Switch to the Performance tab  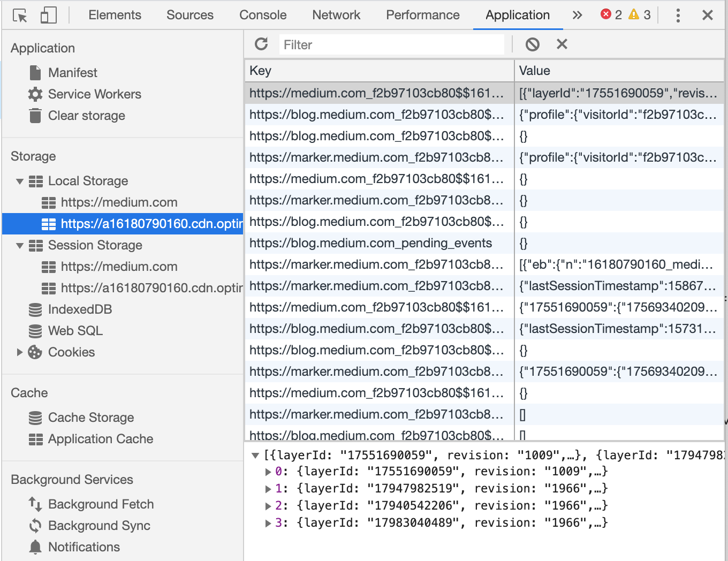click(423, 15)
